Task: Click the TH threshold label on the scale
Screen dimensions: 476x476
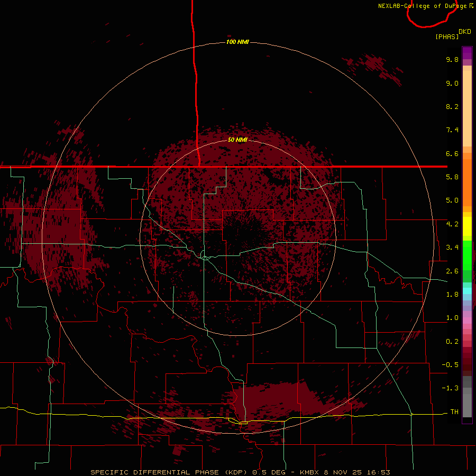Action: pyautogui.click(x=454, y=412)
